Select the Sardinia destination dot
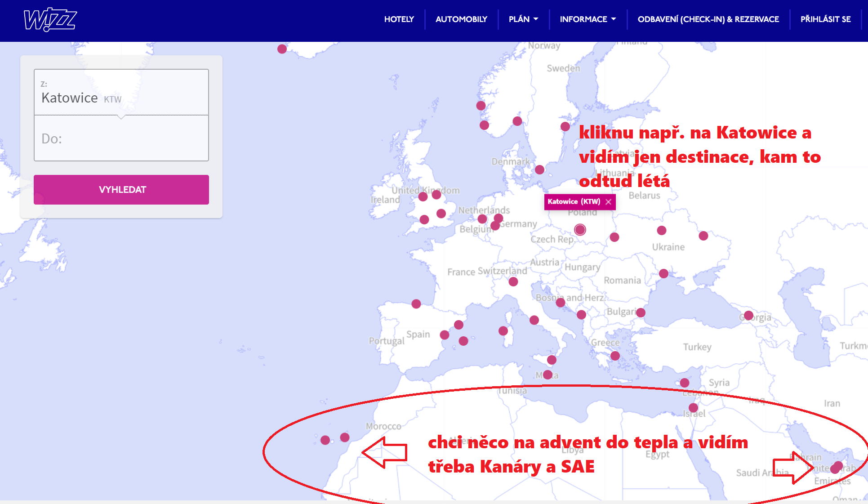The image size is (868, 504). pos(503,331)
